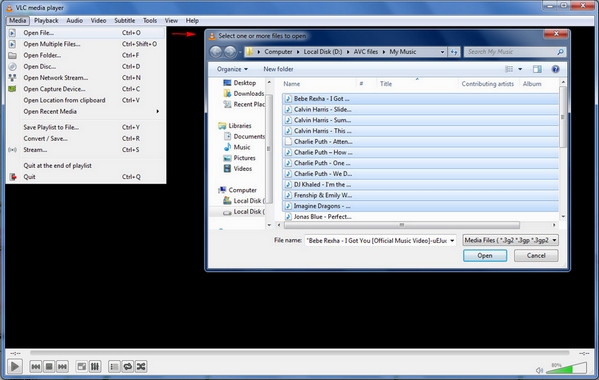Choose Open Folder... menu entry
Image resolution: width=599 pixels, height=380 pixels.
click(86, 55)
